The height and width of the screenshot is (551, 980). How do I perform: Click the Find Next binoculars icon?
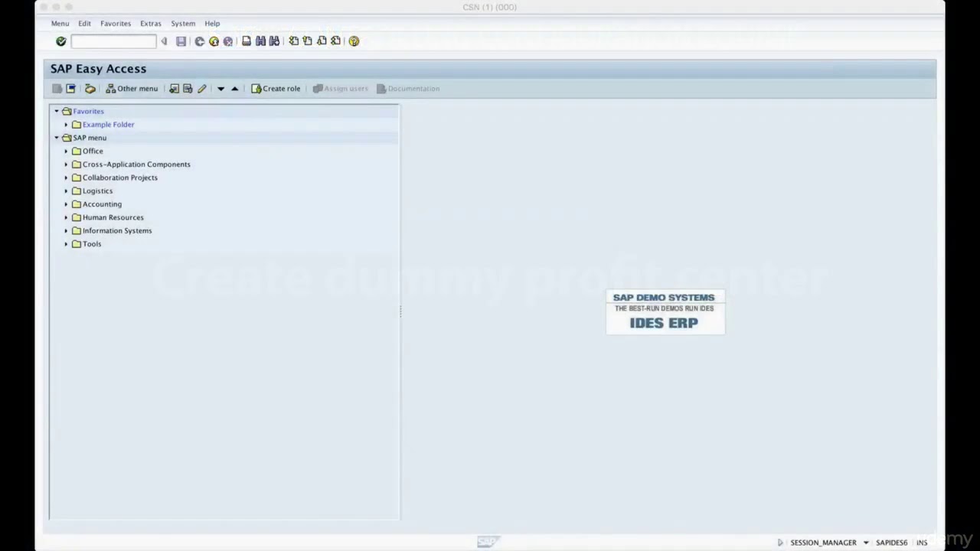[x=274, y=41]
